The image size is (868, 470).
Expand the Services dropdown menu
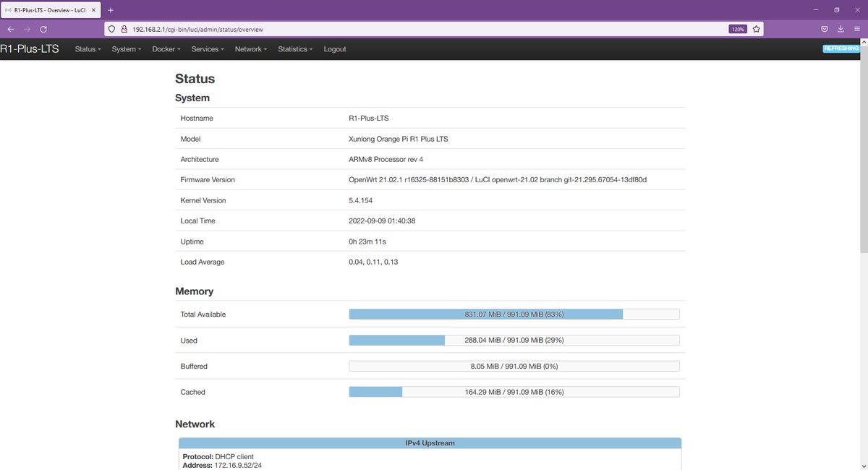[x=208, y=49]
